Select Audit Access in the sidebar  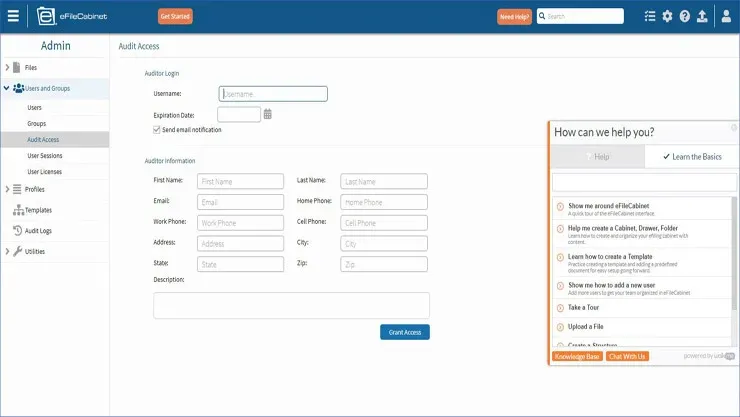[55, 140]
